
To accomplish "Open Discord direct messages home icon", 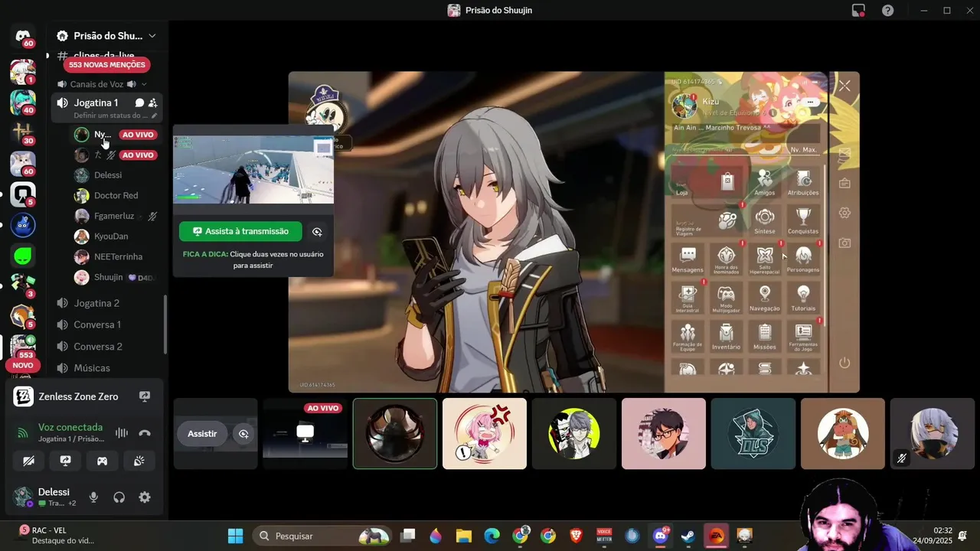I will (23, 37).
